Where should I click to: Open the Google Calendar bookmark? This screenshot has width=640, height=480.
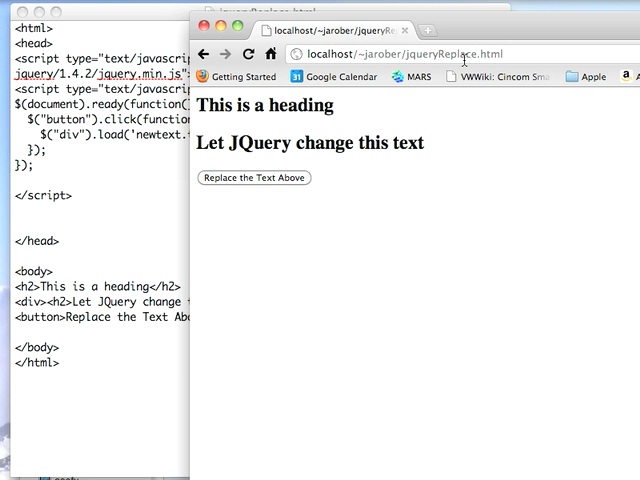334,77
